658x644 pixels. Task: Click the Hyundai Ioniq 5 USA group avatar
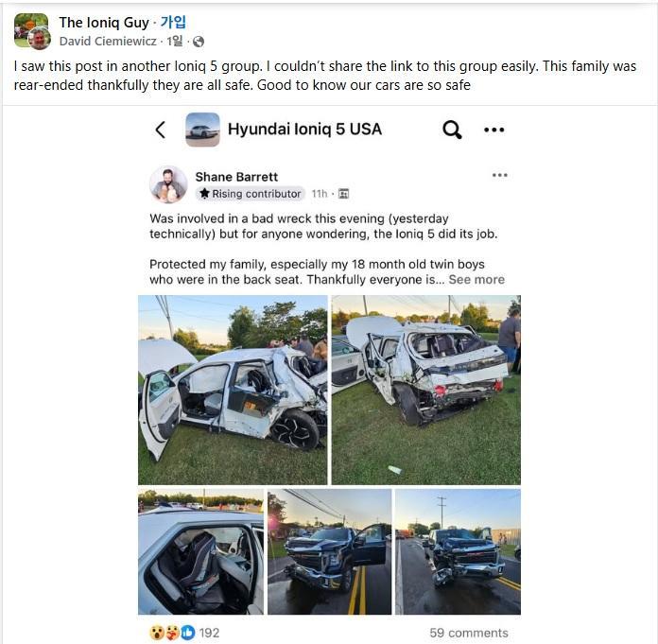pos(202,130)
